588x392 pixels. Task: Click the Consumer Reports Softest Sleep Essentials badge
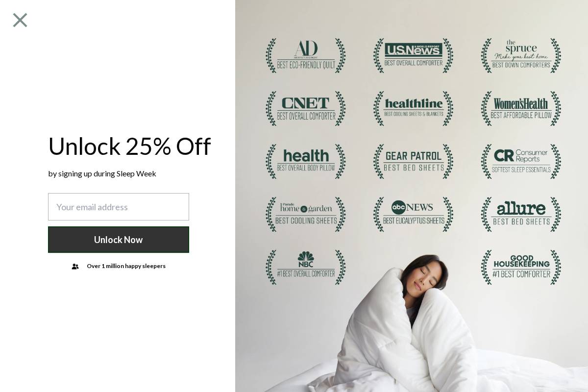(x=521, y=161)
